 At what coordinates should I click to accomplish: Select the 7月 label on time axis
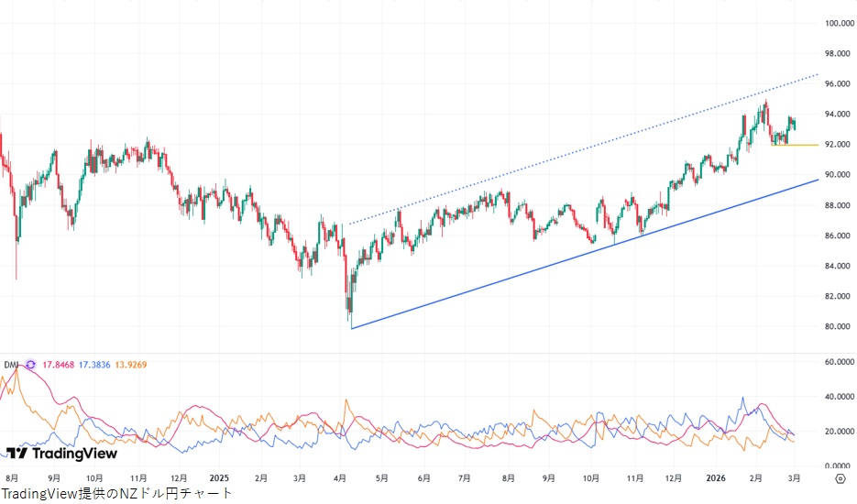pyautogui.click(x=464, y=477)
